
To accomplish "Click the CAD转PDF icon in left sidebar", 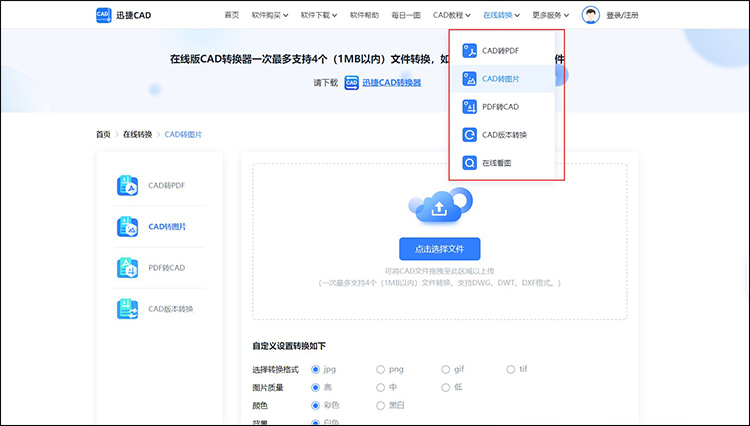I will [127, 186].
